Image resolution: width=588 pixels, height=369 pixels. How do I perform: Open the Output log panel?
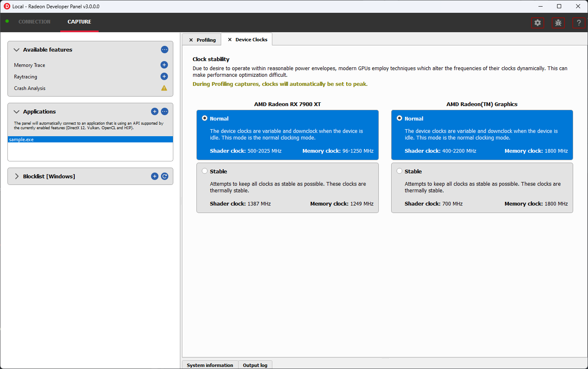pos(255,365)
